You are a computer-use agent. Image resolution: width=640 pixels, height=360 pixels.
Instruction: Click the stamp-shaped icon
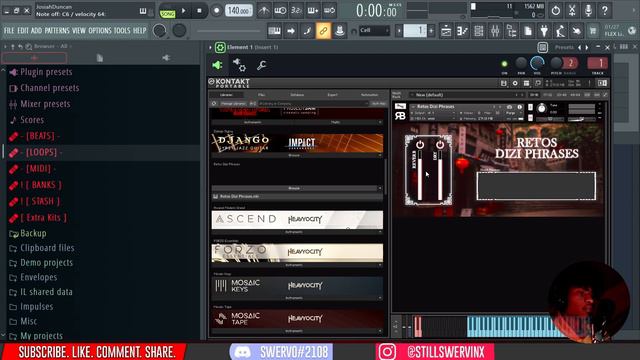click(x=340, y=31)
